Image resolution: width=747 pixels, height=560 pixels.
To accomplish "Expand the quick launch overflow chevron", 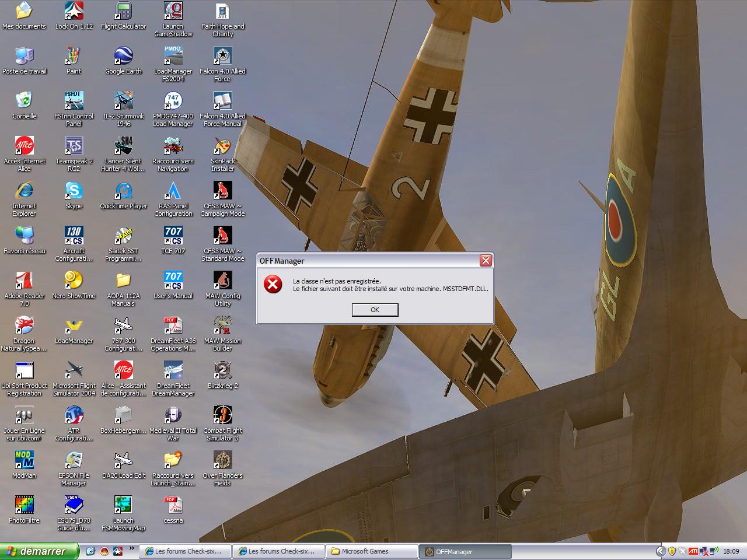I will point(132,548).
